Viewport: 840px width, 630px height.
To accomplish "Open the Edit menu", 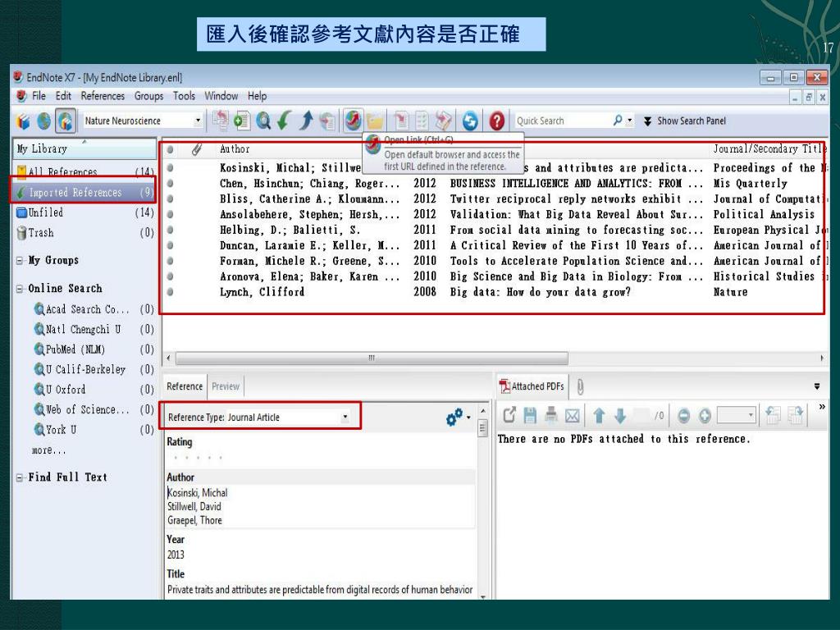I will click(63, 96).
